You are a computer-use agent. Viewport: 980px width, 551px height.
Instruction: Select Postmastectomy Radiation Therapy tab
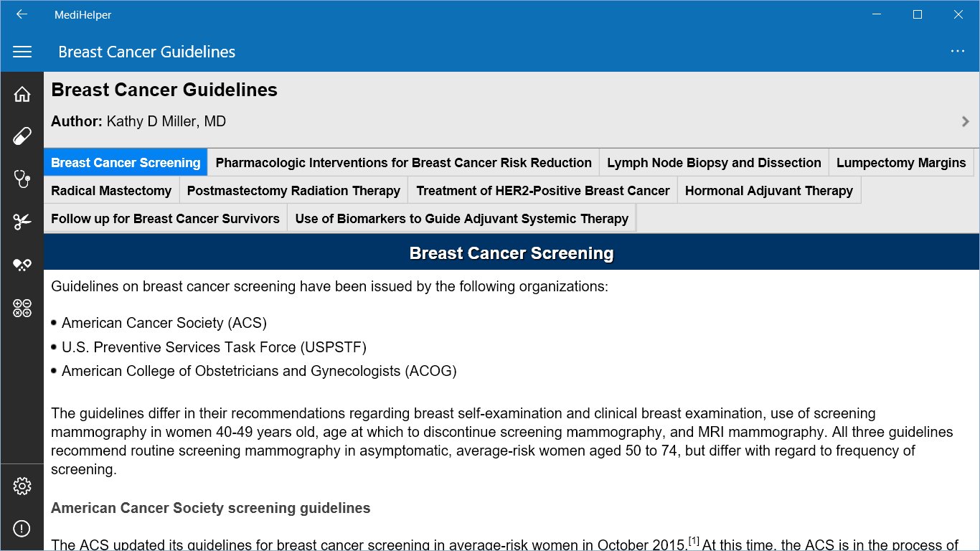pos(293,191)
